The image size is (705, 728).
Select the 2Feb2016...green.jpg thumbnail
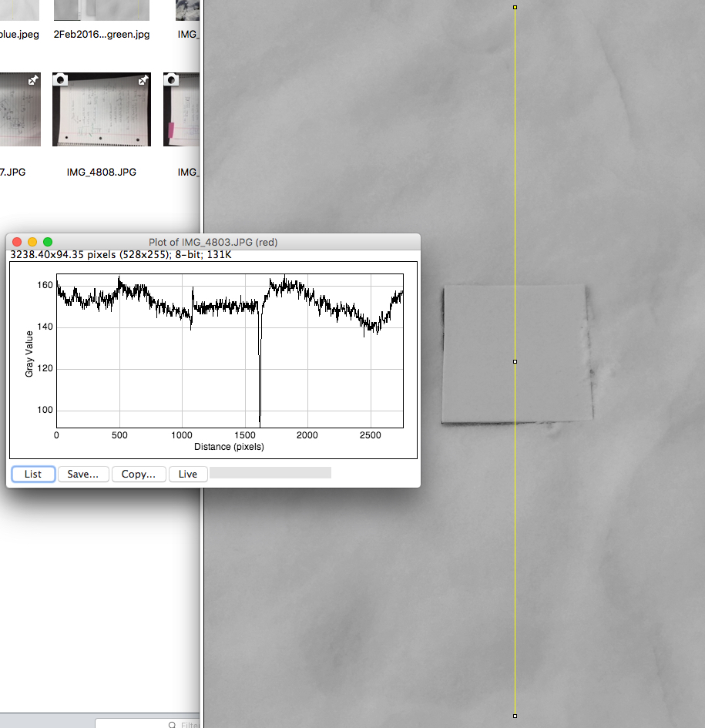tap(102, 9)
